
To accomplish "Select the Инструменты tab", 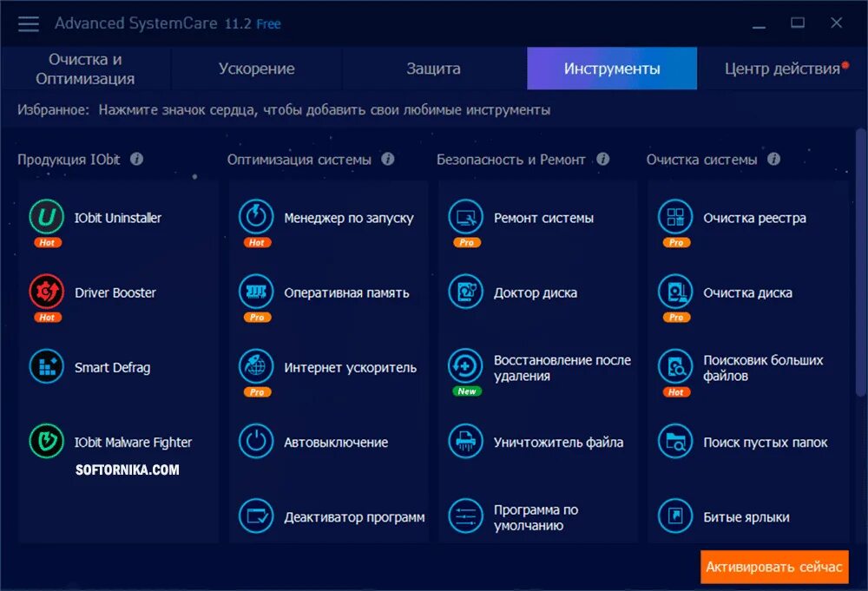I will (612, 69).
